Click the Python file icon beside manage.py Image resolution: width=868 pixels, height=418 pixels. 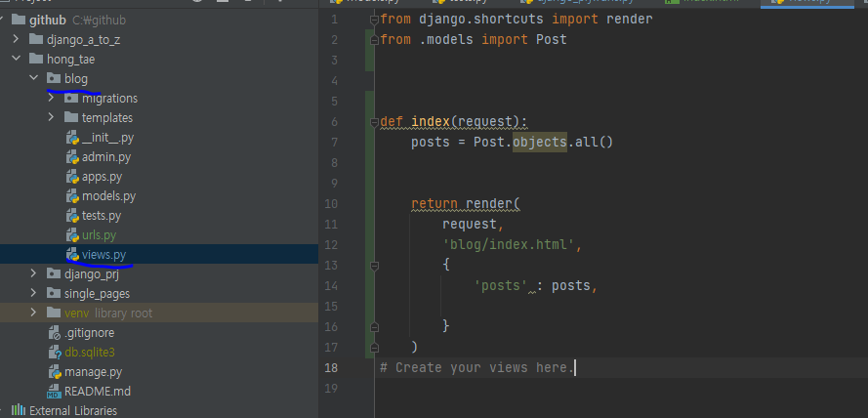[55, 371]
